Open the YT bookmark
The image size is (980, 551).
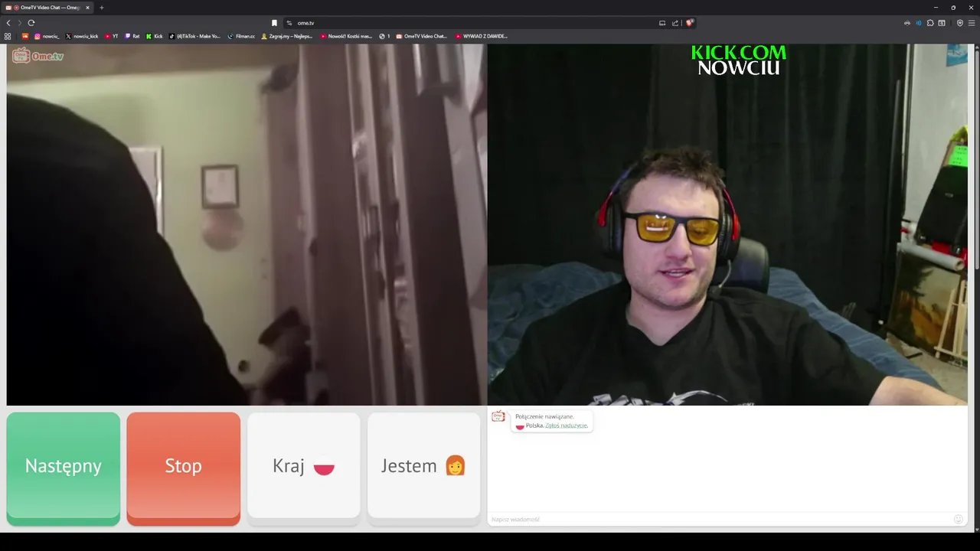click(x=111, y=36)
